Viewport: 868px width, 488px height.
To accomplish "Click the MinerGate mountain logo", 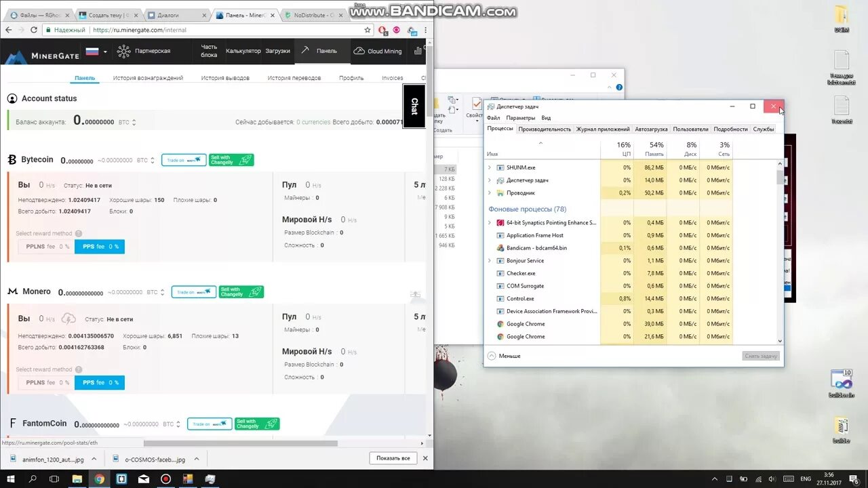I will 16,56.
